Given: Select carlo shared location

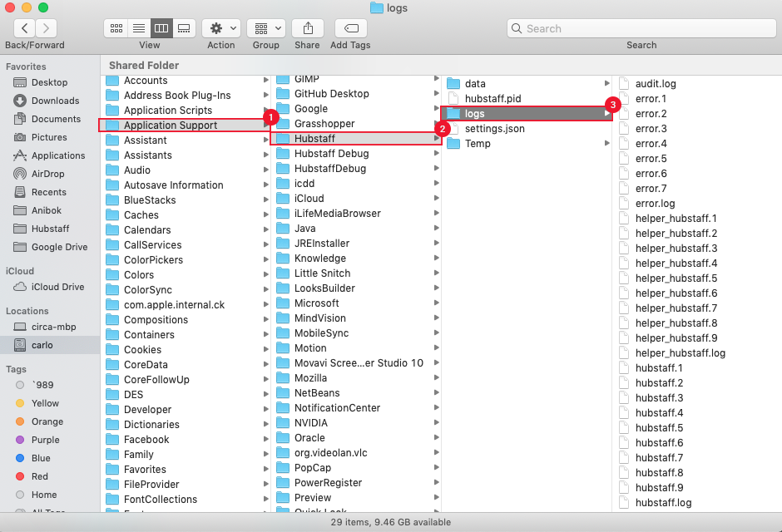Looking at the screenshot, I should pyautogui.click(x=49, y=345).
